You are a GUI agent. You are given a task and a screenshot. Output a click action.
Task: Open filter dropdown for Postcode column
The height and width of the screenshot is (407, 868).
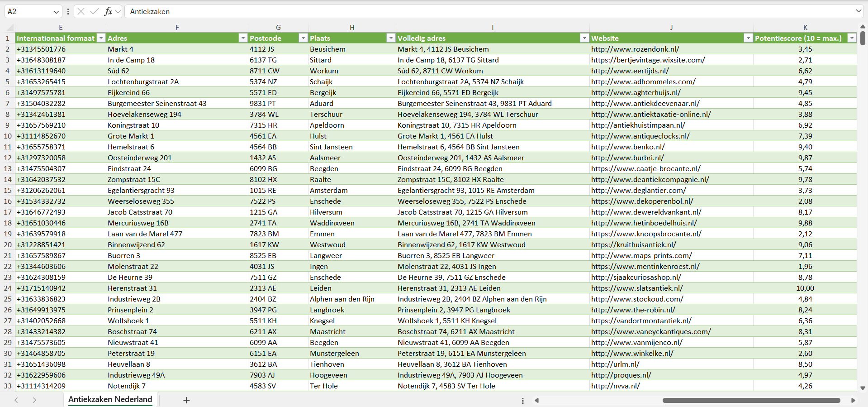[303, 38]
